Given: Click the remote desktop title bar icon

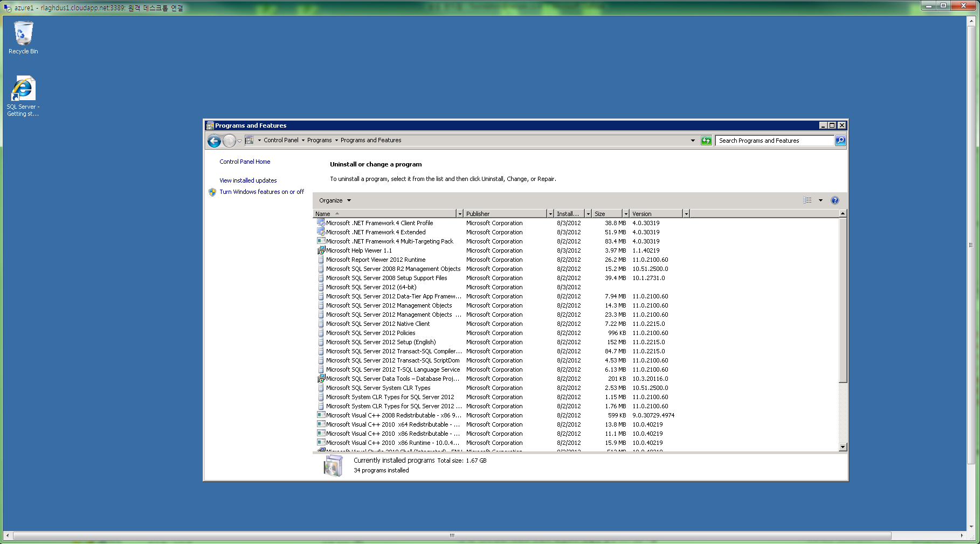Looking at the screenshot, I should click(8, 8).
